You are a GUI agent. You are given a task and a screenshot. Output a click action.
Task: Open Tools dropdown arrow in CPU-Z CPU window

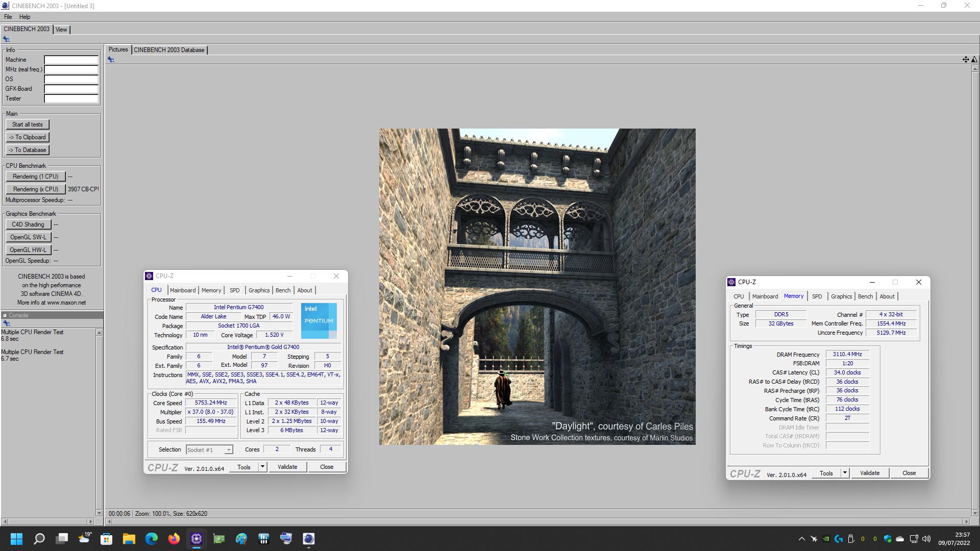pos(262,467)
